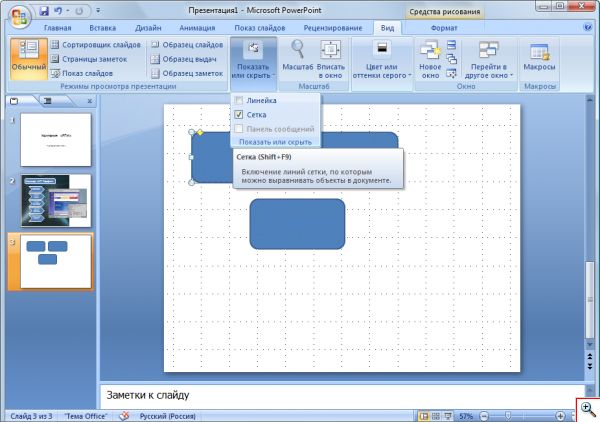Expand Color or Grayscale (Цвет или оттенки серого)
600x422 pixels.
(x=382, y=59)
